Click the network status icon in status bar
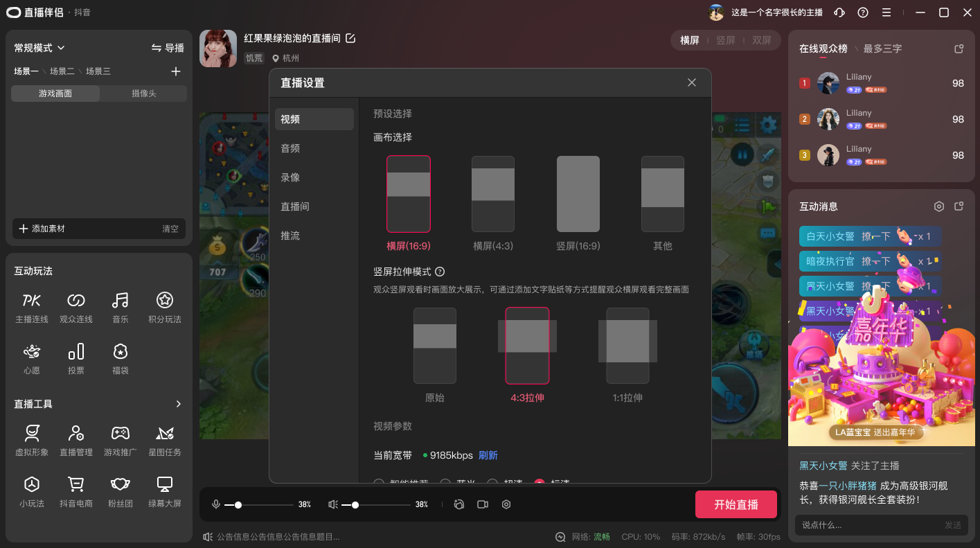This screenshot has width=980, height=548. 560,537
